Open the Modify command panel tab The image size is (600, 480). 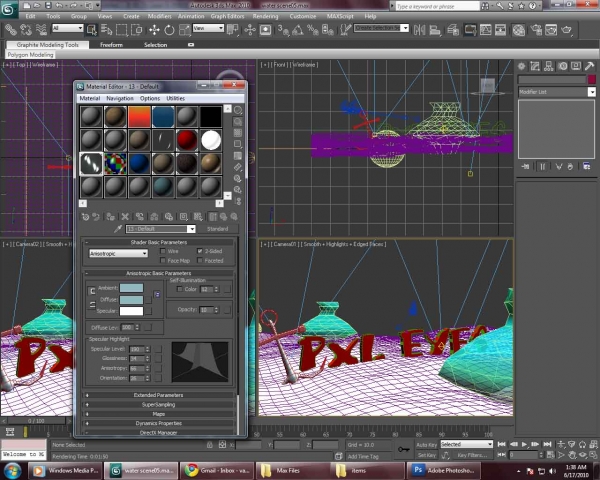[535, 67]
